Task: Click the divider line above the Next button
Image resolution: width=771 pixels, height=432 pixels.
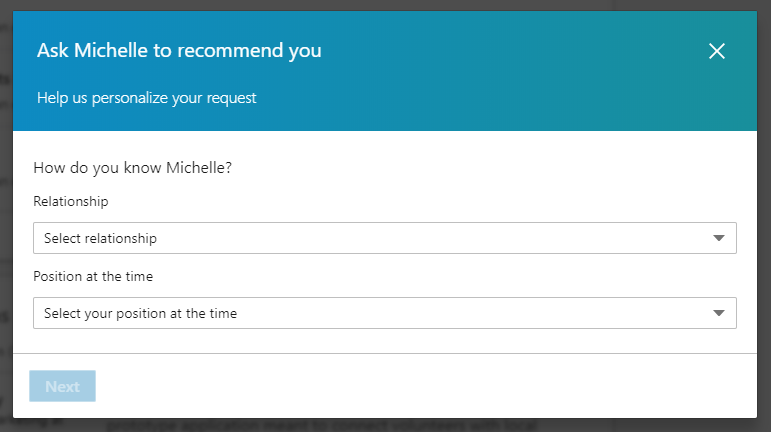Action: (x=384, y=353)
